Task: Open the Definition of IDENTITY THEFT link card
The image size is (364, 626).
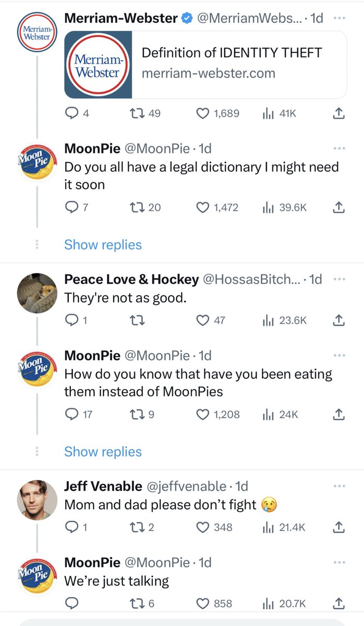Action: tap(205, 65)
